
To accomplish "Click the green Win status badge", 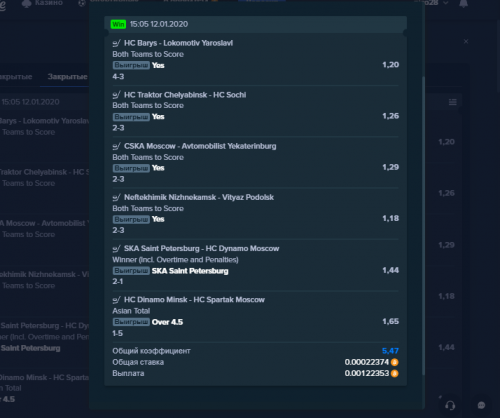I will pyautogui.click(x=118, y=24).
